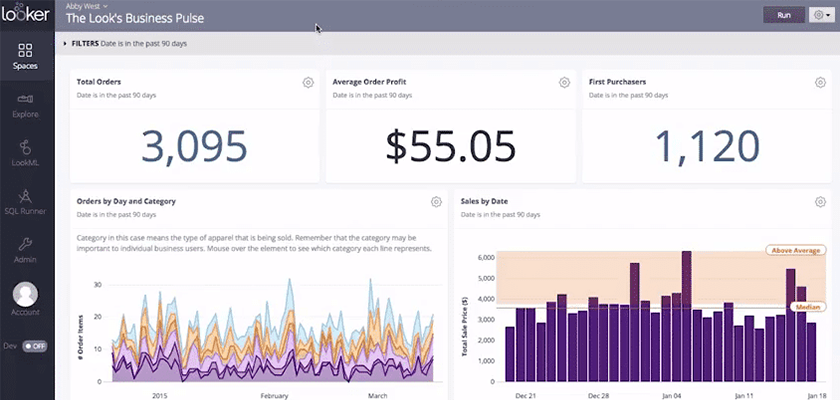
Task: Open Sales by Date tile gear settings
Action: tap(819, 202)
